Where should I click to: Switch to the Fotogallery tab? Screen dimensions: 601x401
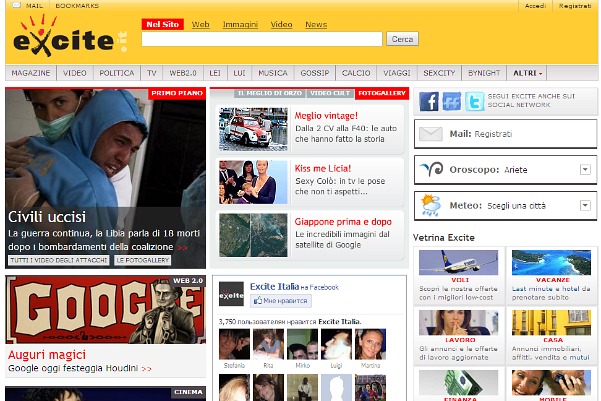(382, 93)
